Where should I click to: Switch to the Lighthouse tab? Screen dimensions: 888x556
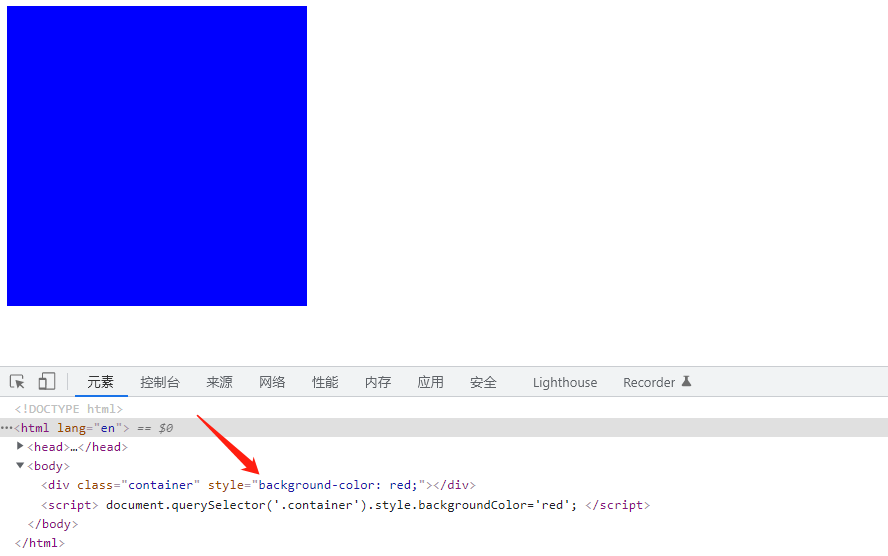[x=565, y=383]
